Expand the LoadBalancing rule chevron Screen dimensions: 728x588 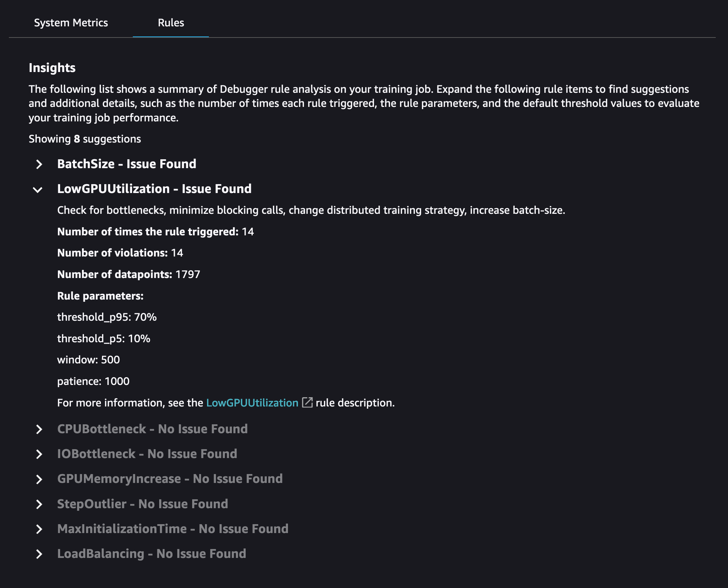(39, 554)
